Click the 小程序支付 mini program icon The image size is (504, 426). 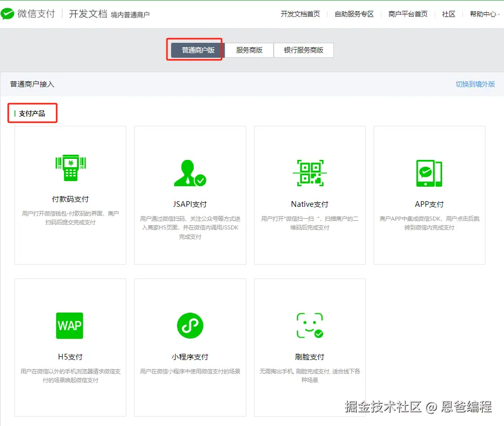tap(190, 325)
